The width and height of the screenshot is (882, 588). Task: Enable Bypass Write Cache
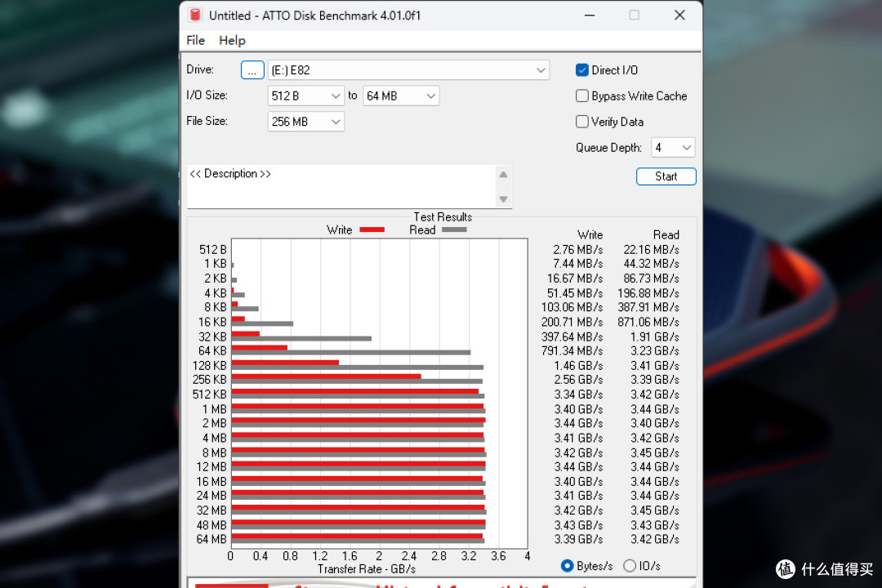coord(582,96)
